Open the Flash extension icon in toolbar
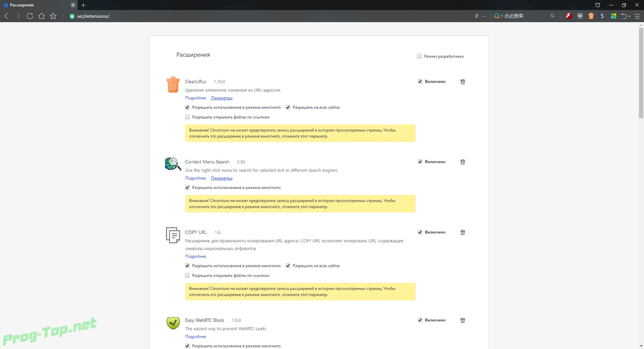This screenshot has width=644, height=349. tap(568, 16)
